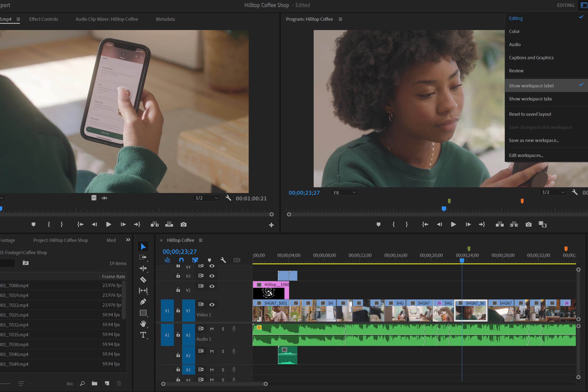Add marker in Program monitor
The width and height of the screenshot is (588, 392).
pos(378,225)
